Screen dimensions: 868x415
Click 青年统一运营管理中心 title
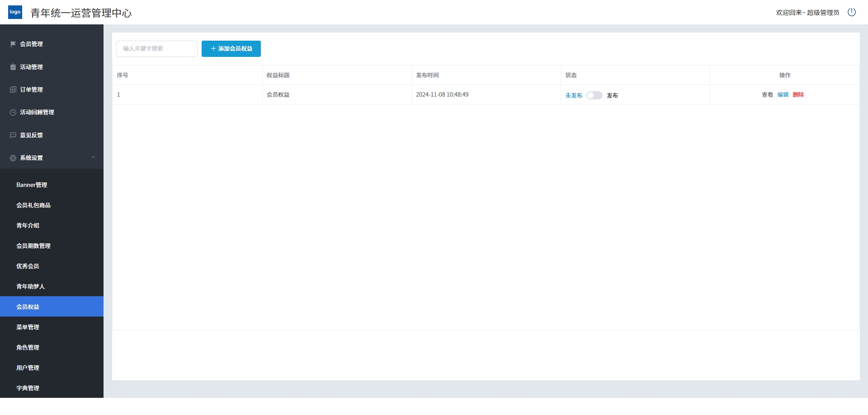(x=81, y=13)
